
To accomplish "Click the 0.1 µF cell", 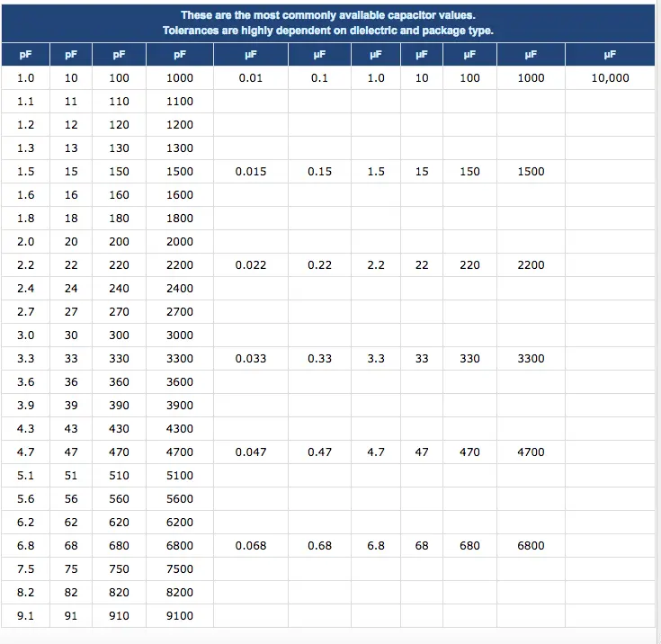I will tap(319, 78).
